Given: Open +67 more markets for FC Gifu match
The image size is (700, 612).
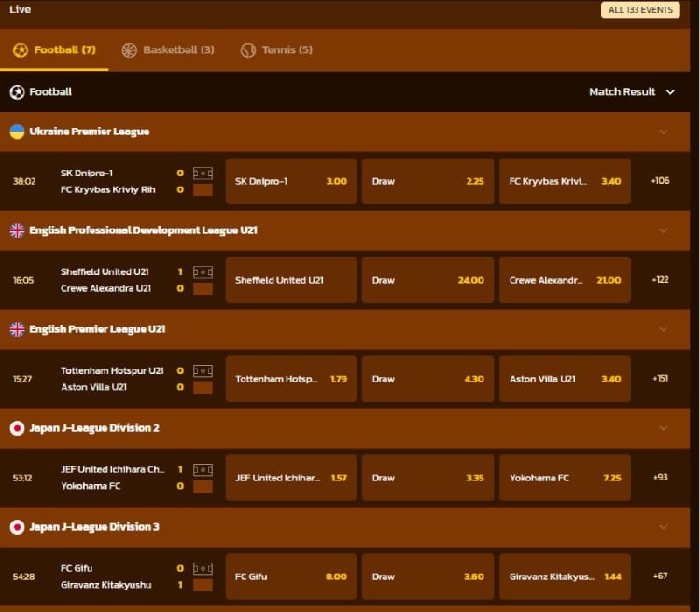Looking at the screenshot, I should point(660,577).
